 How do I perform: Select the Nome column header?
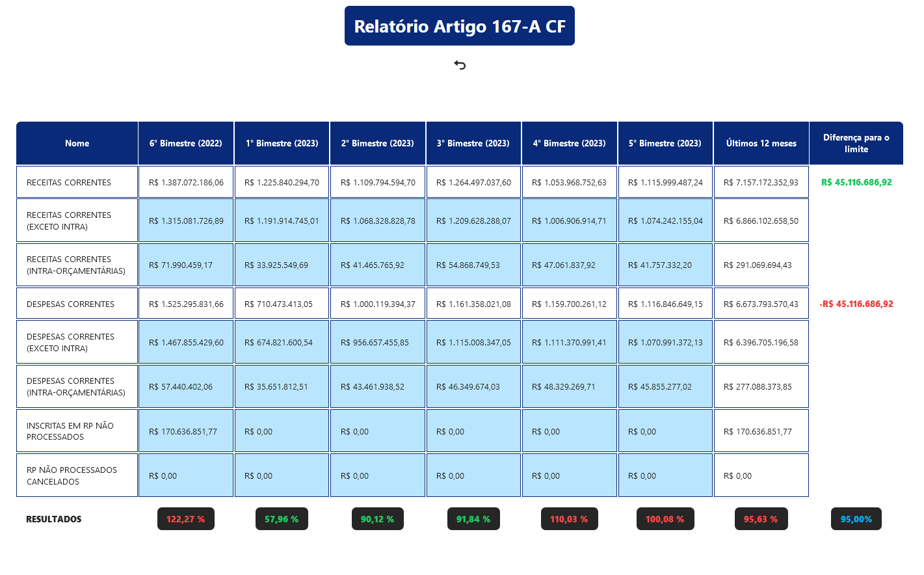[77, 143]
